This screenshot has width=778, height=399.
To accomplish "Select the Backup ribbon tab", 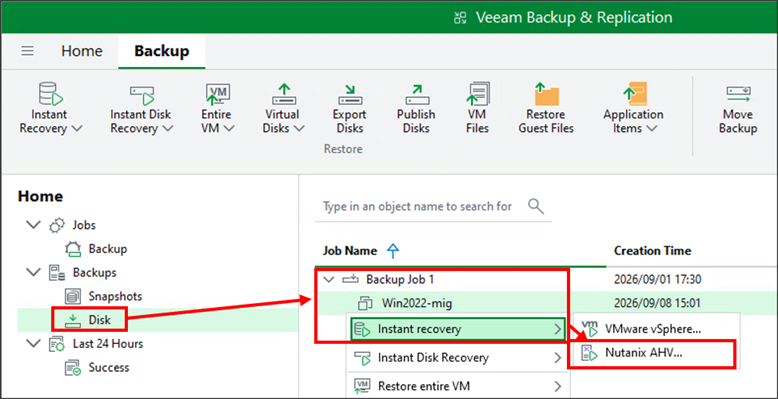I will [x=162, y=51].
